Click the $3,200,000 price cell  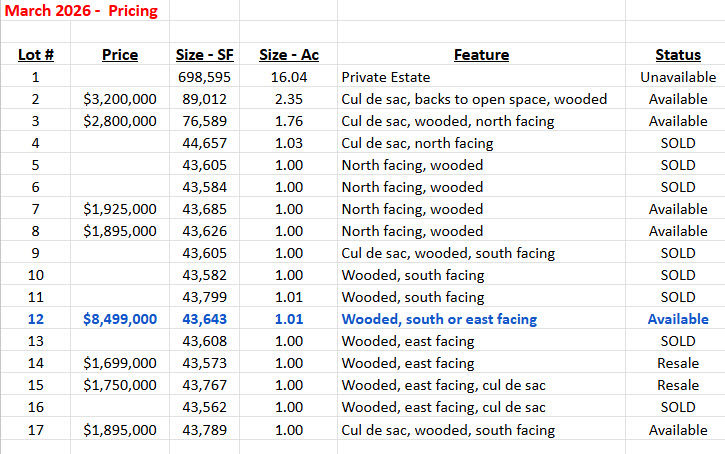click(x=120, y=99)
